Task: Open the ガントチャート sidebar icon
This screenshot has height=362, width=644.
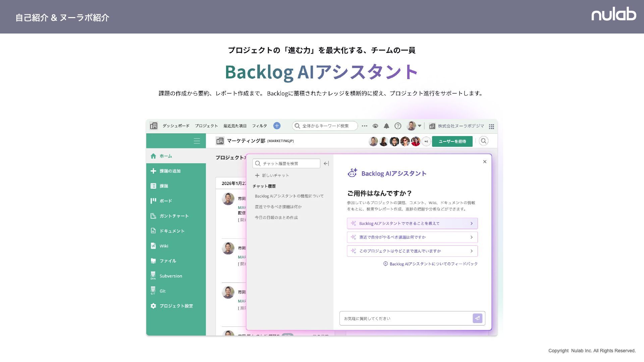Action: click(154, 216)
